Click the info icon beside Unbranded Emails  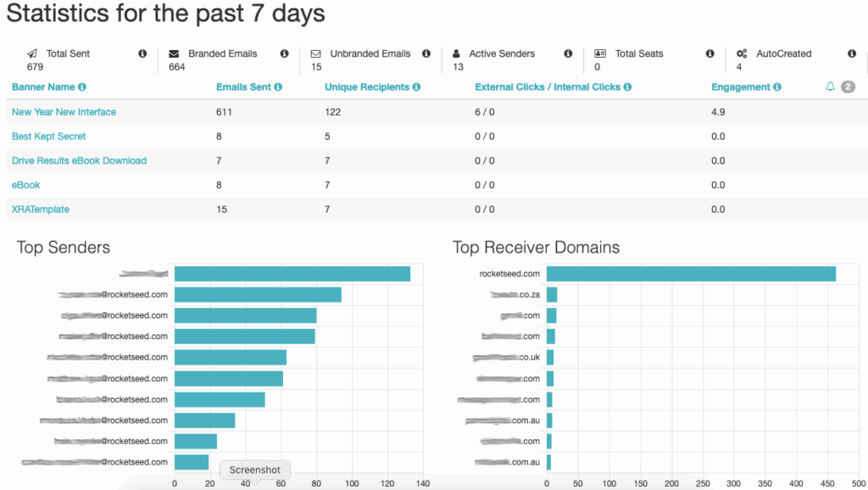pyautogui.click(x=426, y=53)
